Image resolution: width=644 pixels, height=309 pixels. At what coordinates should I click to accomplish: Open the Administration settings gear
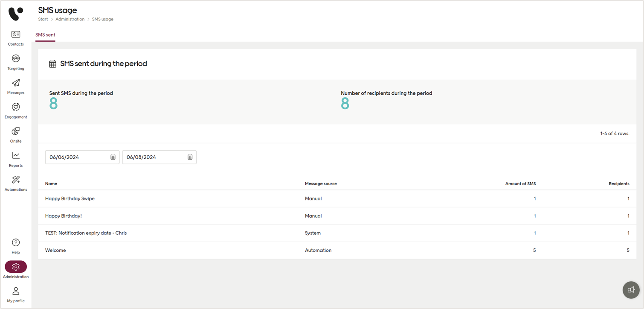16,267
